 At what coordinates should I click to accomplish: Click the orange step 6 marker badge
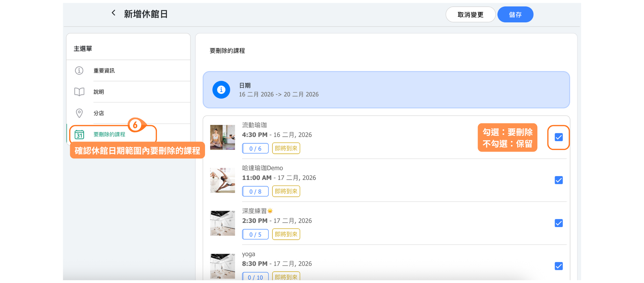(135, 125)
